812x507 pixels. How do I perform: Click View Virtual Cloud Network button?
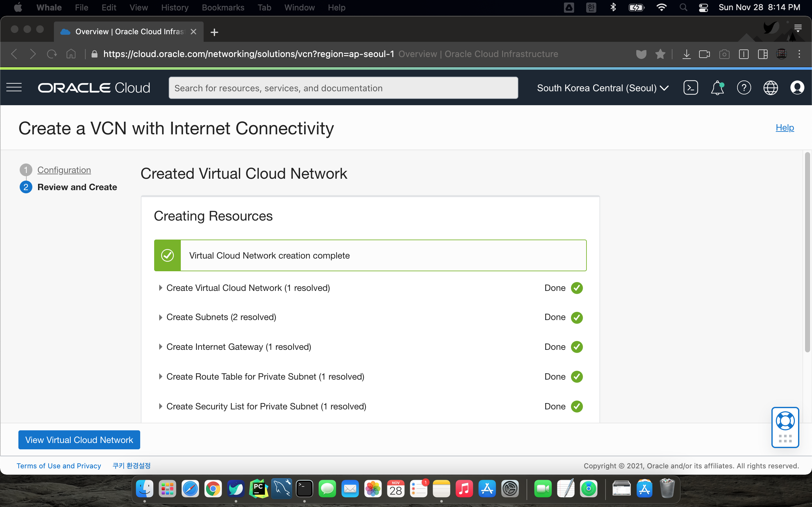coord(79,440)
